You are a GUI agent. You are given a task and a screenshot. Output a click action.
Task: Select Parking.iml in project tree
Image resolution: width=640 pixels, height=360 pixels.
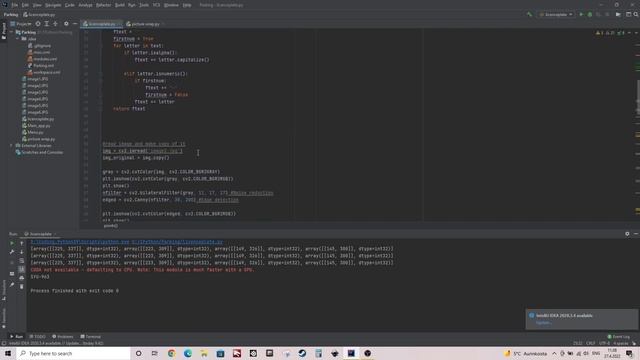pos(41,65)
